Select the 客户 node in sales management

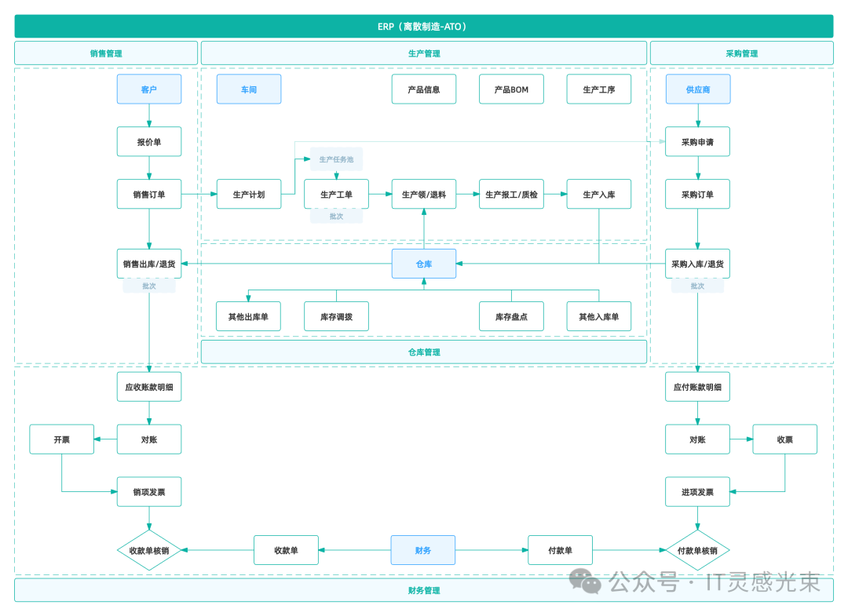point(149,89)
